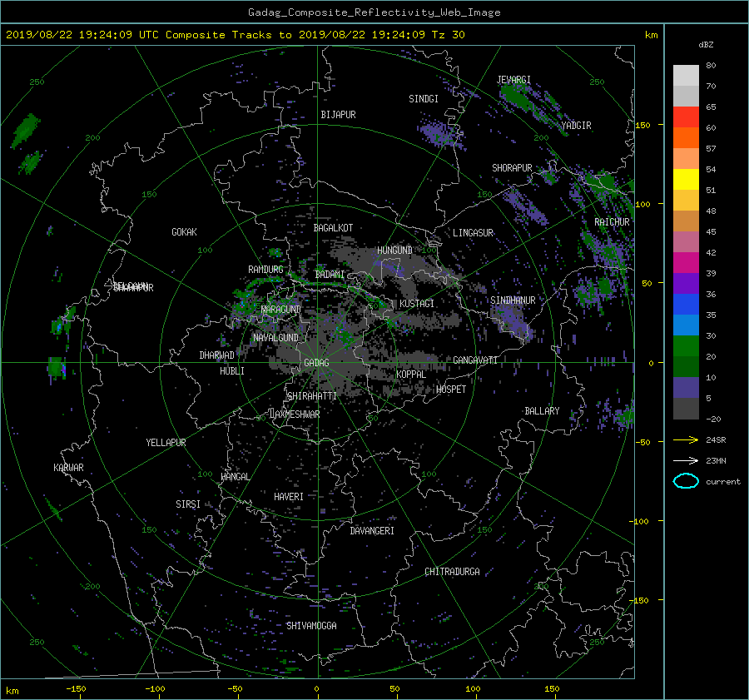Click the KUSTAGI city label
The width and height of the screenshot is (749, 700).
tap(417, 304)
